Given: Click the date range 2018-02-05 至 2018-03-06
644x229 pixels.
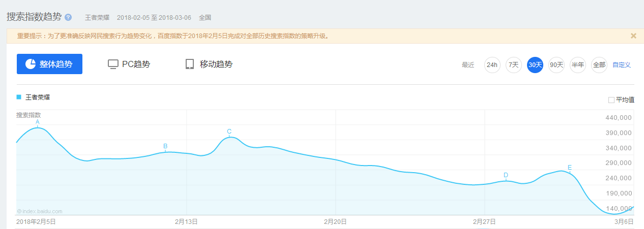Looking at the screenshot, I should [154, 17].
